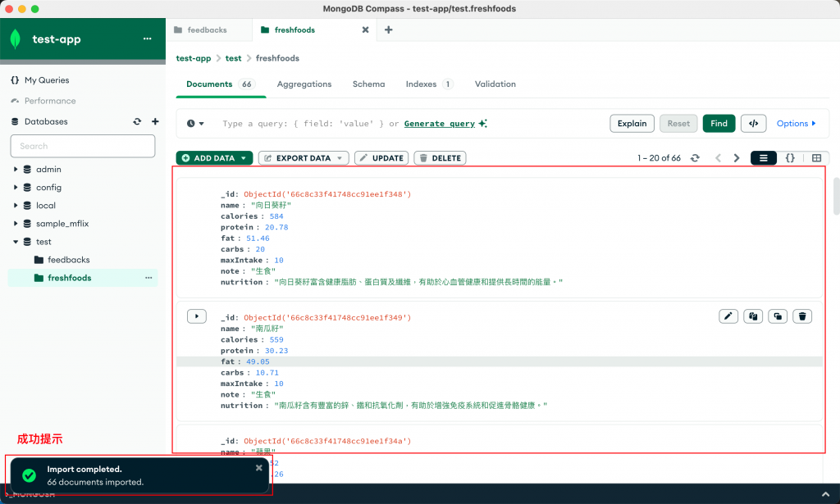The width and height of the screenshot is (840, 504).
Task: Copy the 南瓜籽 document to clipboard
Action: pos(753,316)
